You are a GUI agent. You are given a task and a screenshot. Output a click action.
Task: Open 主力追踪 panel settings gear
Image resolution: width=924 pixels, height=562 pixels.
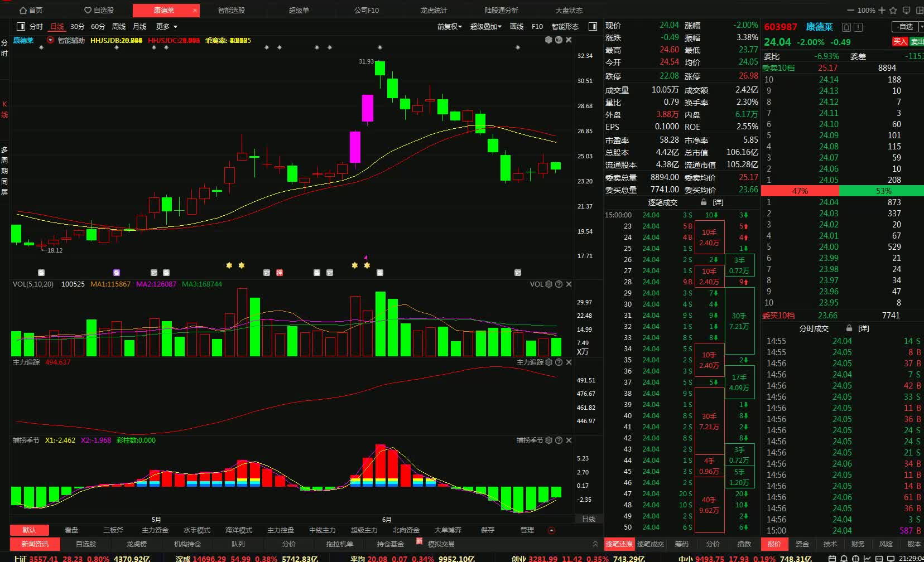[x=548, y=362]
